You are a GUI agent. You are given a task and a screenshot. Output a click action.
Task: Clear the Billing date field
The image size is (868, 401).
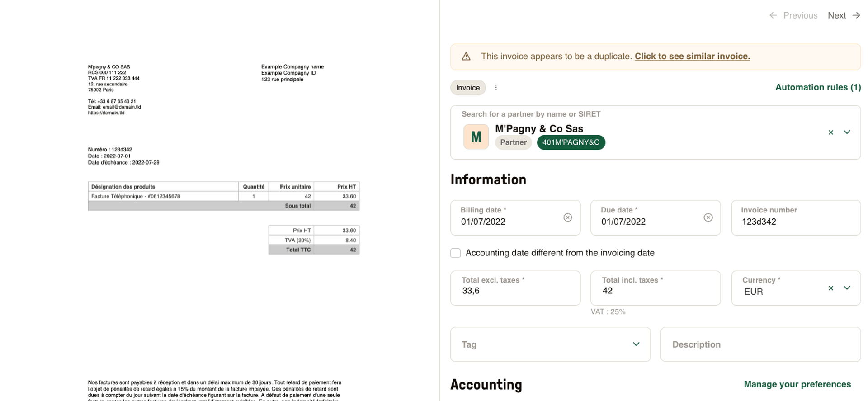pyautogui.click(x=568, y=217)
